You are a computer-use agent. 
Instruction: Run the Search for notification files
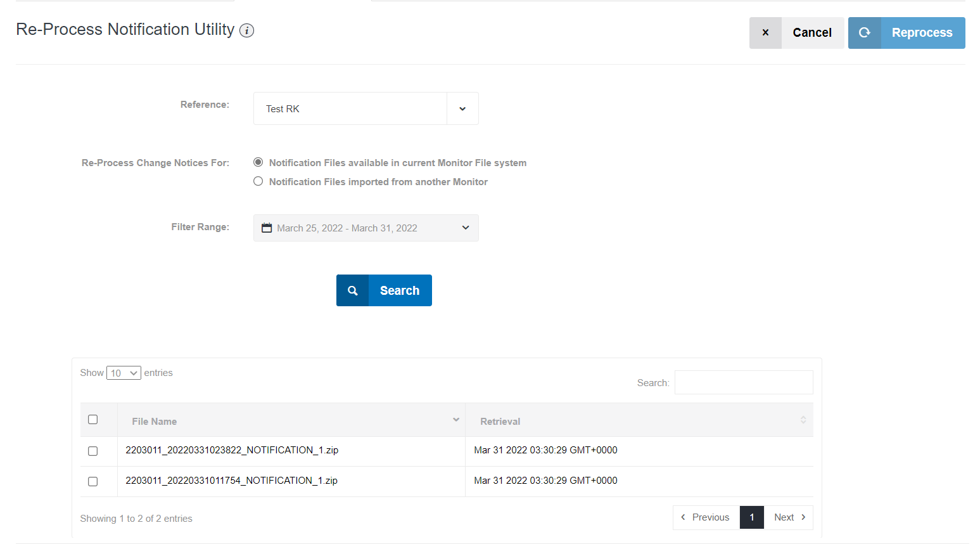click(384, 290)
